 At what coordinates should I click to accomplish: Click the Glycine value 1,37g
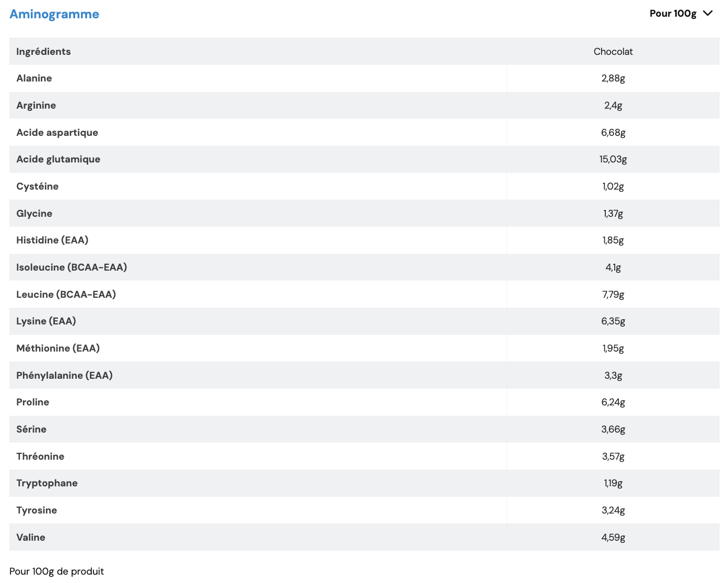(x=613, y=214)
